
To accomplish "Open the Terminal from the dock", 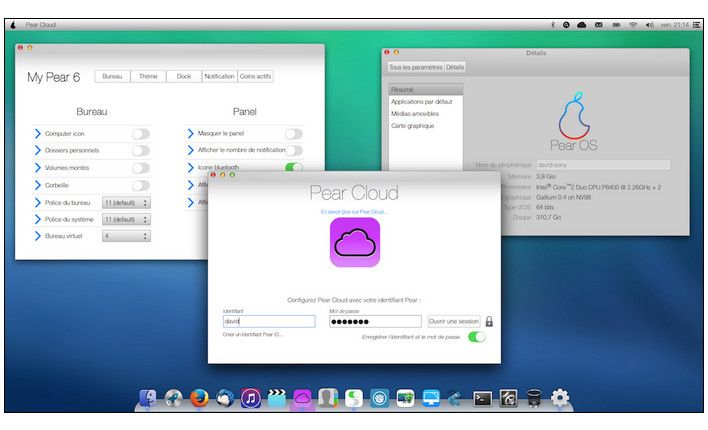I will pos(482,398).
